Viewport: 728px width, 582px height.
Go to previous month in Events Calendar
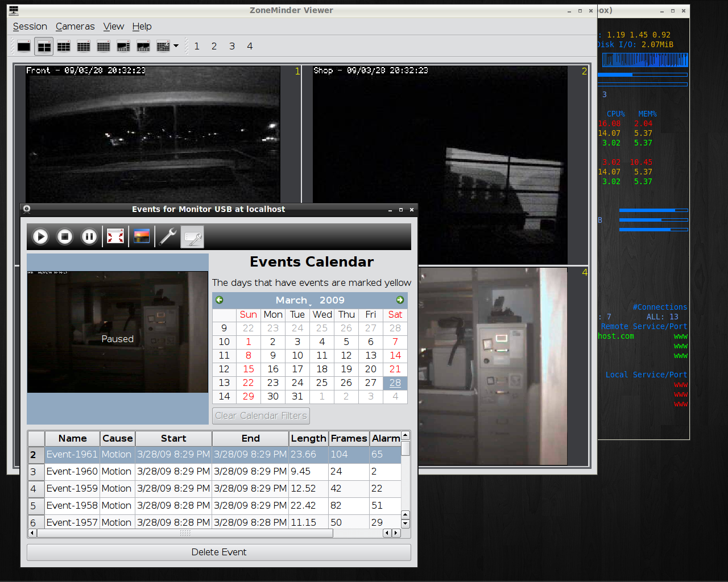point(220,300)
